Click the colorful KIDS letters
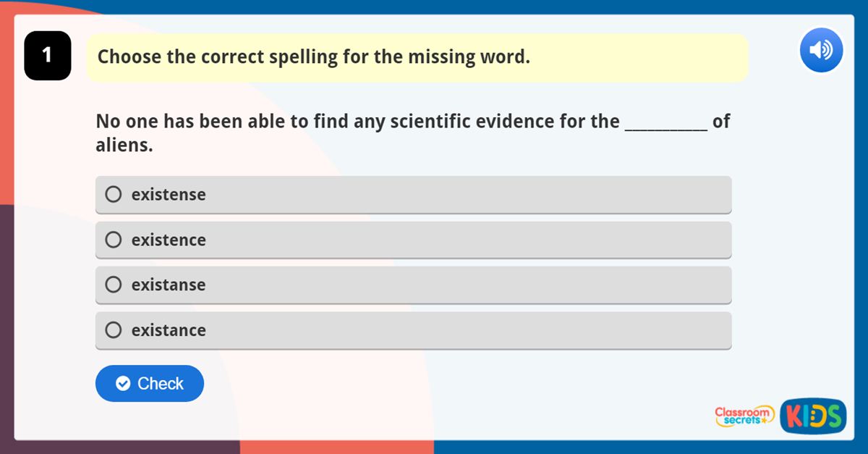Image resolution: width=868 pixels, height=454 pixels. coord(813,416)
